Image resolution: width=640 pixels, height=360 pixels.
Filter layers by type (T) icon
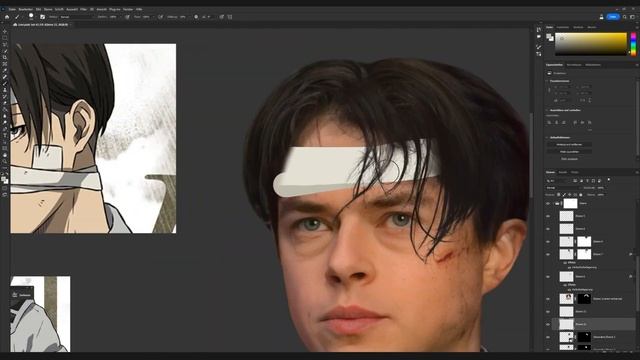587,180
